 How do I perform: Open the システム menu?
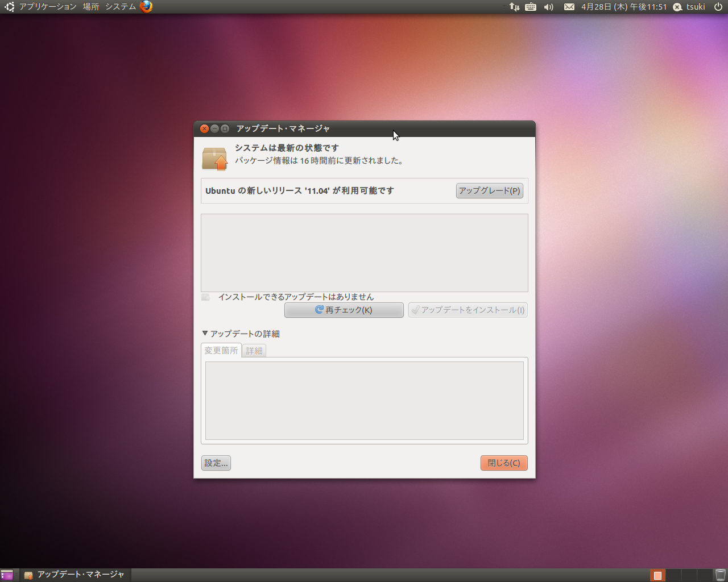[121, 7]
